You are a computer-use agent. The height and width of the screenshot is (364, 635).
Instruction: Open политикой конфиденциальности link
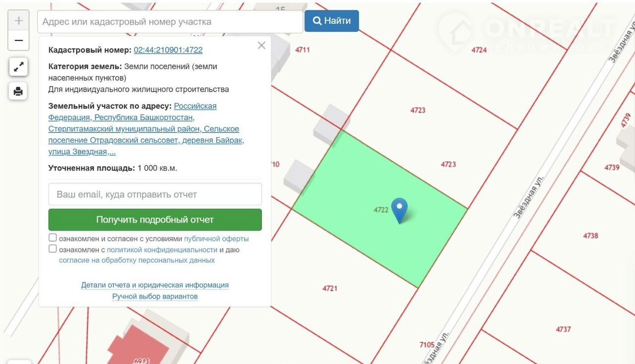[162, 249]
